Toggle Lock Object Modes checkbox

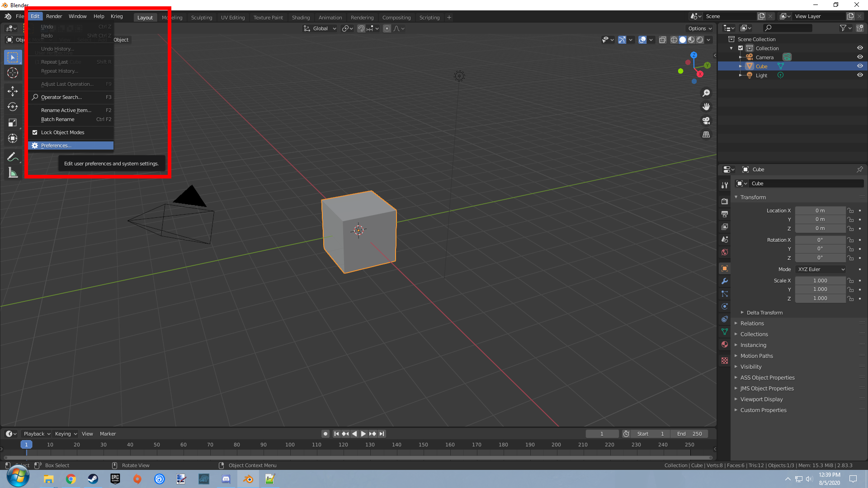(x=35, y=132)
